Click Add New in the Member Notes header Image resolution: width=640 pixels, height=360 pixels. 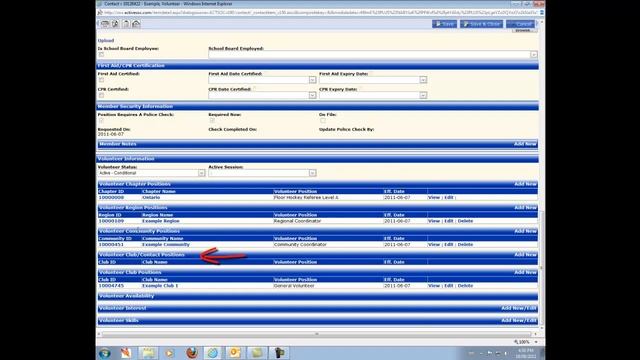coord(525,144)
